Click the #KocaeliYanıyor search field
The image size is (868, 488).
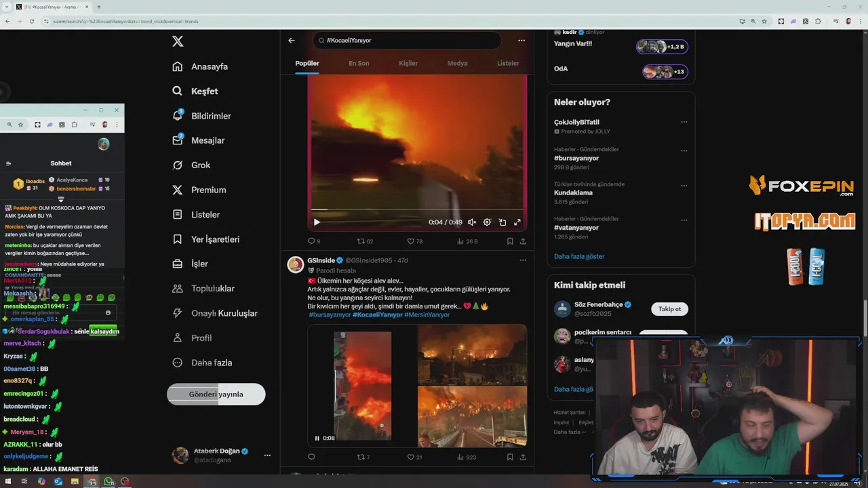click(x=407, y=41)
